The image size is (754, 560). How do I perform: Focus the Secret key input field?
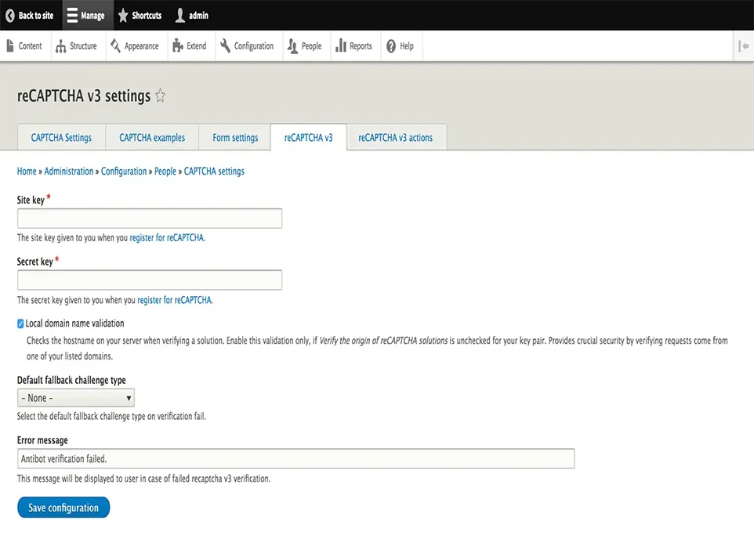pyautogui.click(x=150, y=280)
